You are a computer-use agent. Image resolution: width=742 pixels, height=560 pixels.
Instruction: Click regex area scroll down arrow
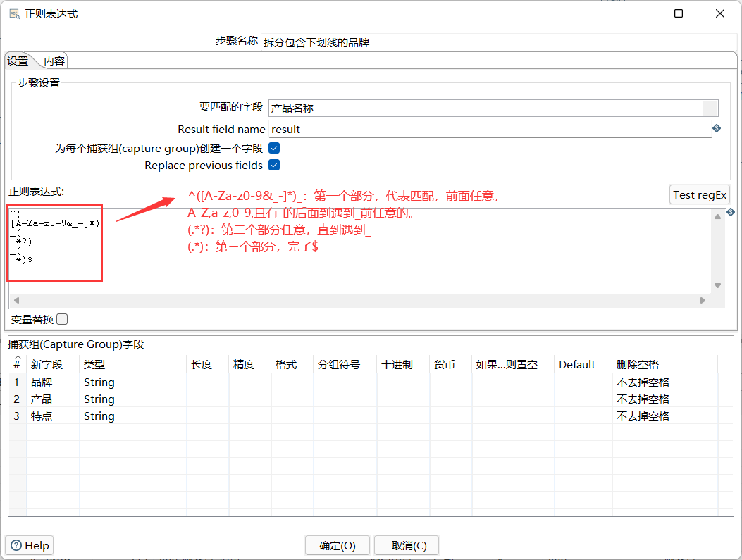[x=718, y=285]
